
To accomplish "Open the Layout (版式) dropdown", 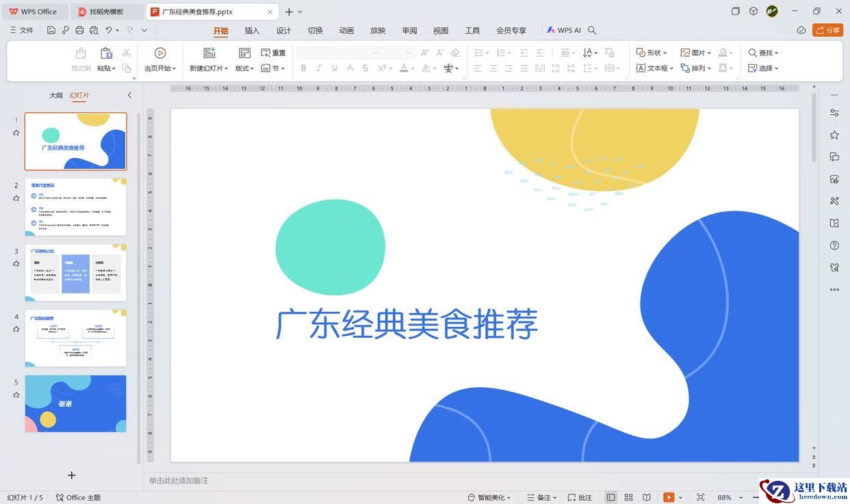I will pyautogui.click(x=244, y=68).
